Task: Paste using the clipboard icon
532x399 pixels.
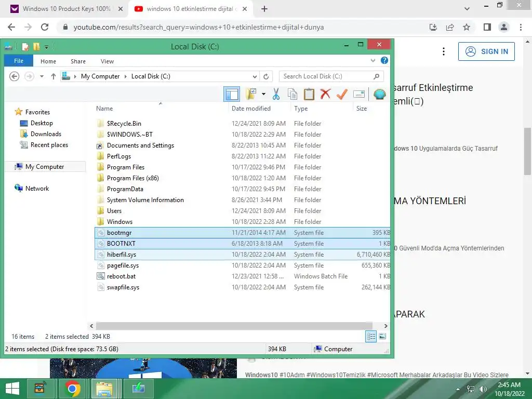Action: pyautogui.click(x=309, y=94)
